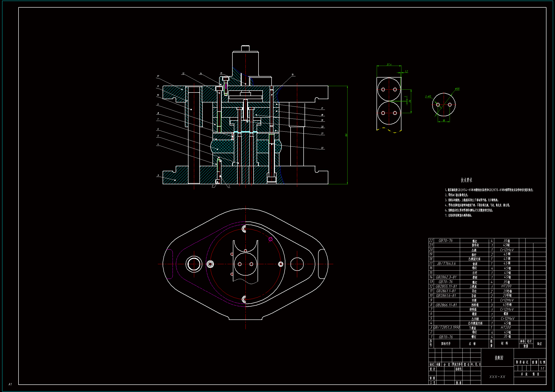The image size is (555, 392).
Task: Click the 2-ø5 hole dimension label
Action: click(428, 96)
